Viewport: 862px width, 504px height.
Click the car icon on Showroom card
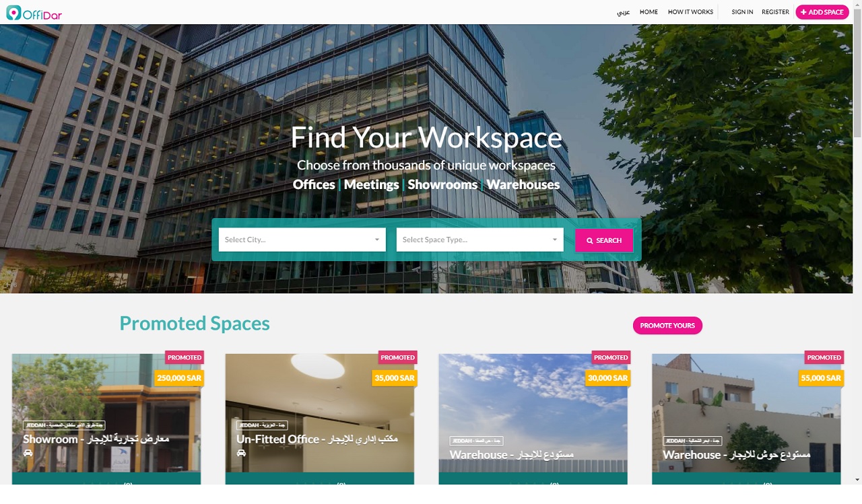(28, 453)
